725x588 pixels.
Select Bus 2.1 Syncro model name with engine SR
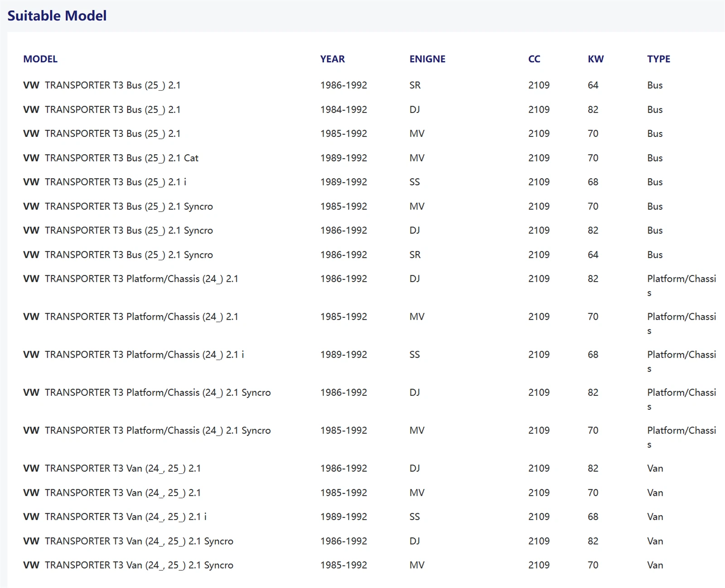129,255
